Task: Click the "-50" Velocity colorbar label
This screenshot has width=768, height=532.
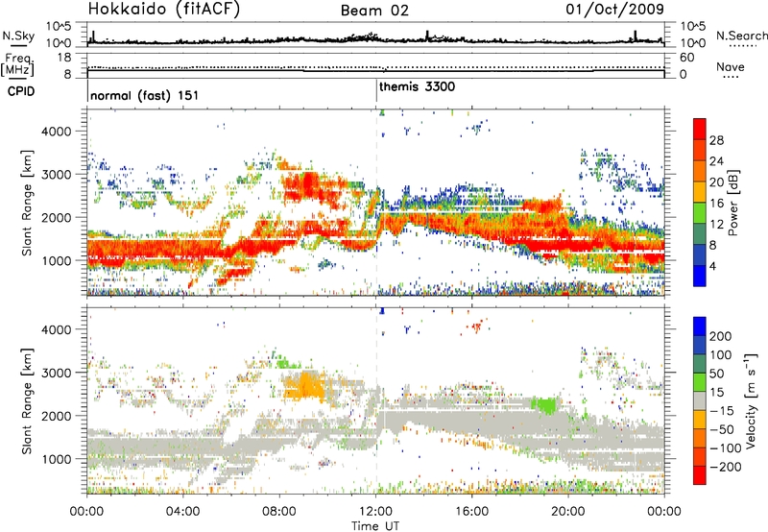Action: tap(722, 429)
